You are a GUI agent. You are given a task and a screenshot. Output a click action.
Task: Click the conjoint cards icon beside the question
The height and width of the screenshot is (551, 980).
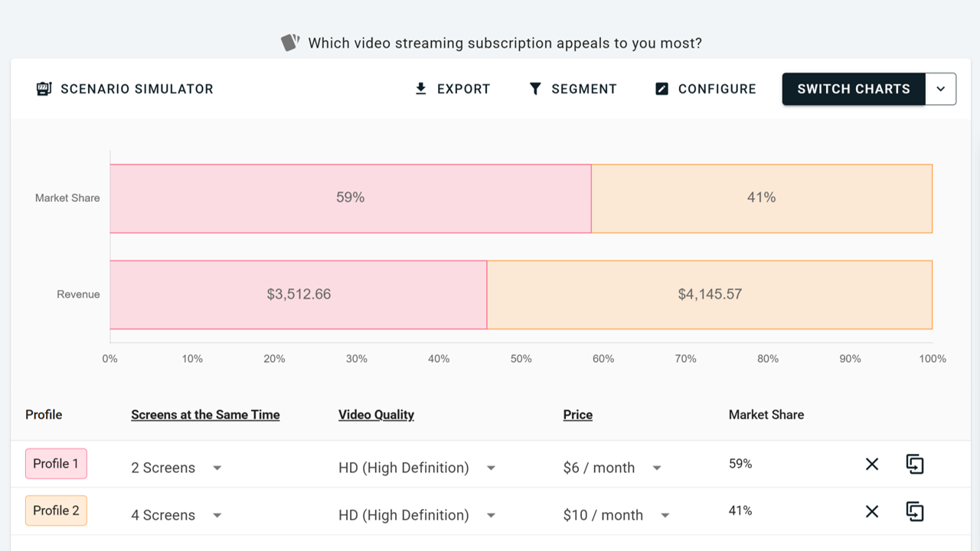[x=289, y=43]
